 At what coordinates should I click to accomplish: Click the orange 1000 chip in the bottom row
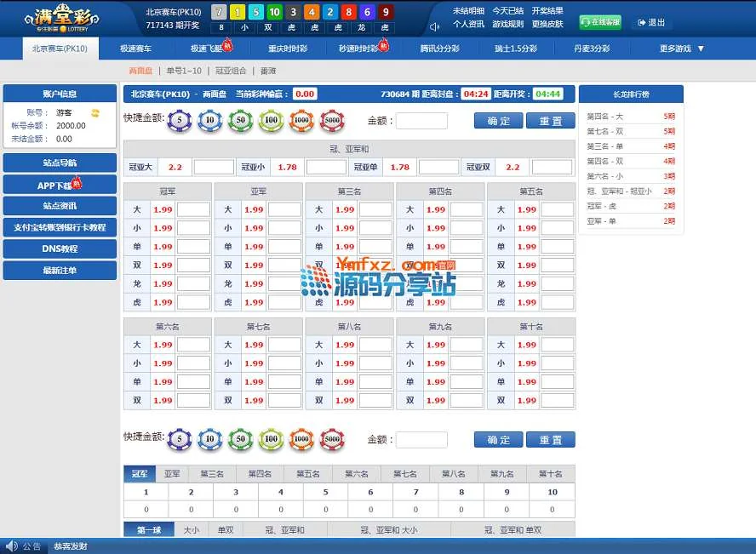click(301, 439)
